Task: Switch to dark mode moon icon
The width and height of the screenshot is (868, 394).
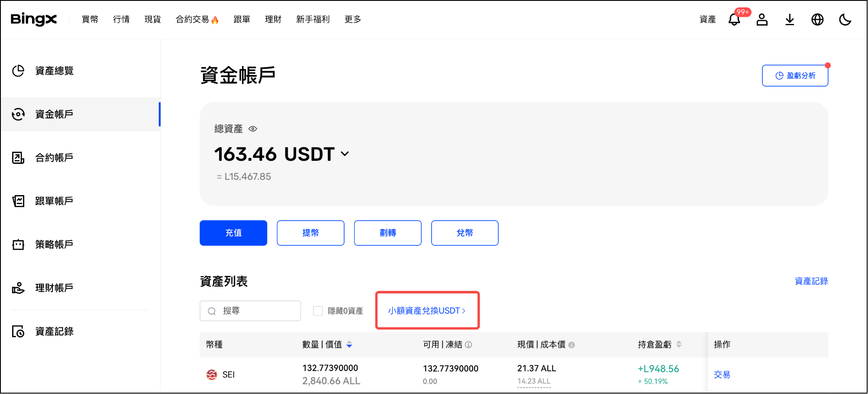Action: 845,20
